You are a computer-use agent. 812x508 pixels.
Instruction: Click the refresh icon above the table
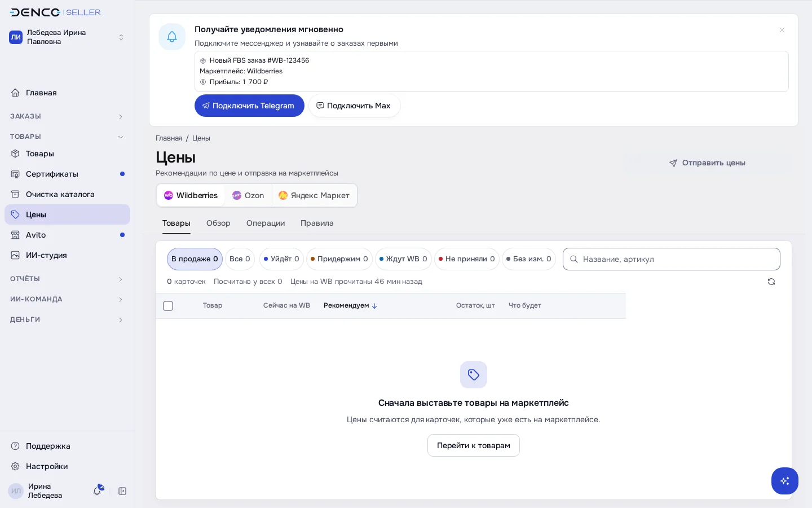771,282
